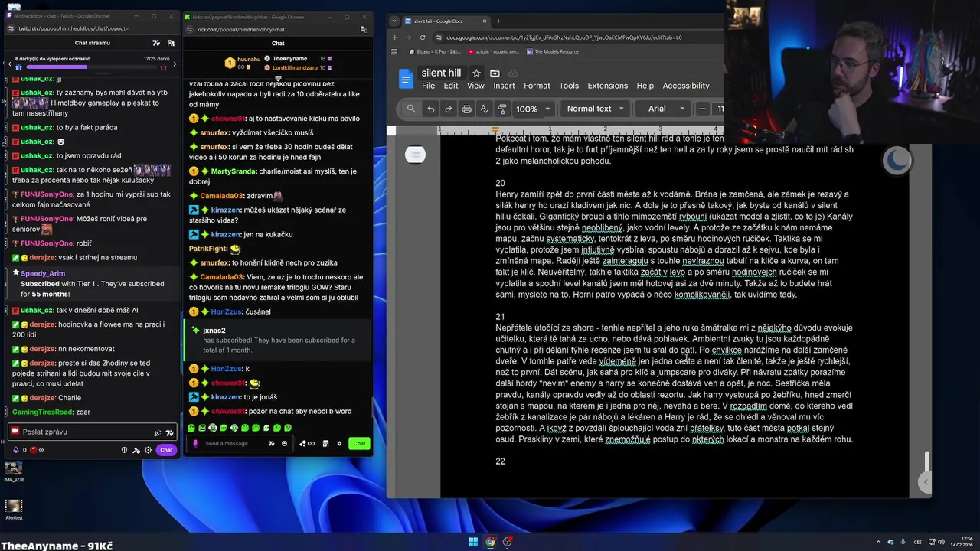Open Chrome from the Windows taskbar

(490, 543)
